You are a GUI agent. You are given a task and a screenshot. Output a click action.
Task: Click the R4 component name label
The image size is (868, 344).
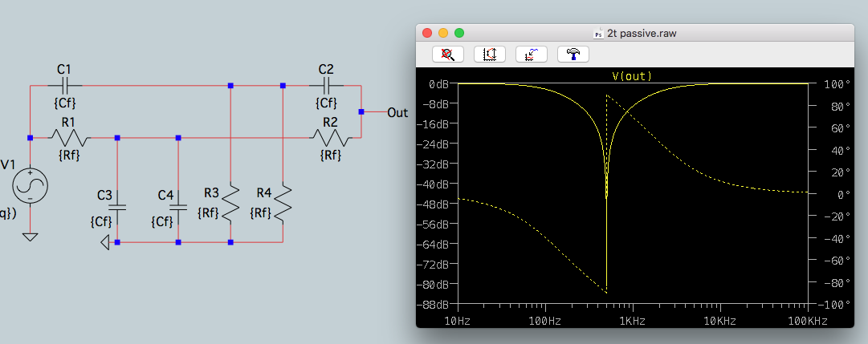[x=264, y=192]
